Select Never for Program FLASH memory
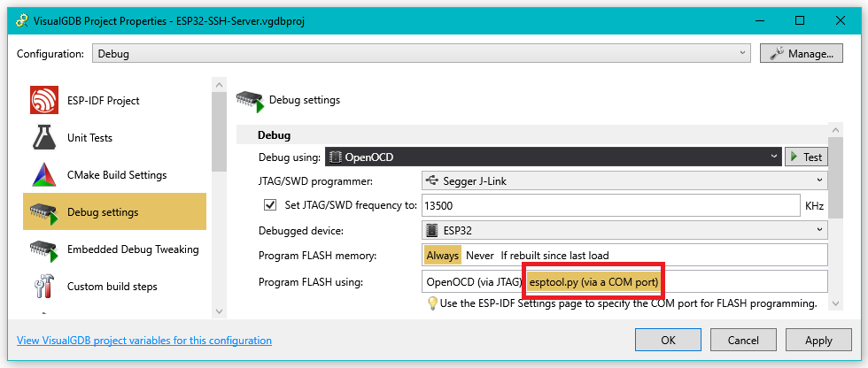The image size is (868, 368). 480,256
